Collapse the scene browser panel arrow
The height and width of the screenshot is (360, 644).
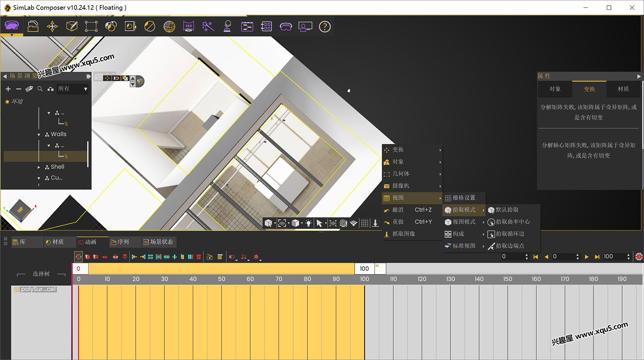click(x=5, y=76)
